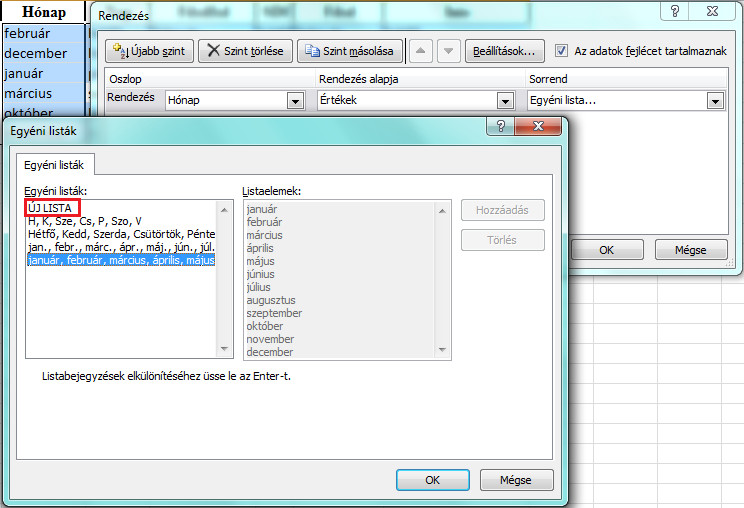Image resolution: width=744 pixels, height=508 pixels.
Task: Select the Hétfő, Kedd, Szerda list
Action: point(121,234)
